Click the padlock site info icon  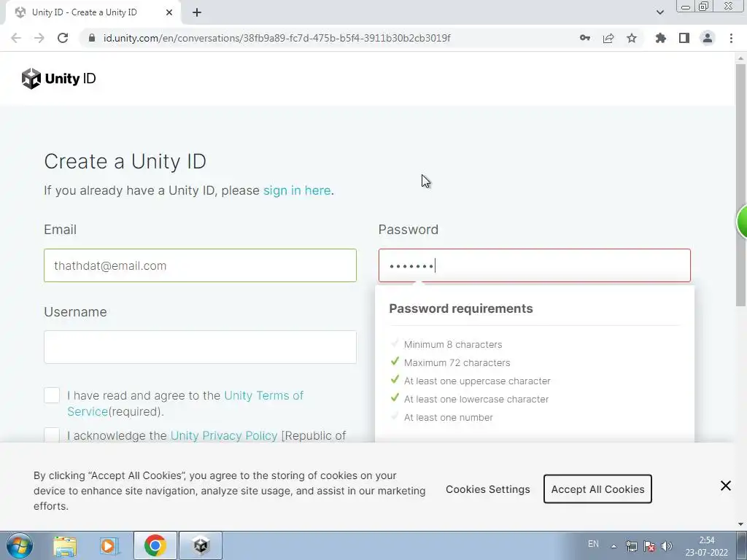pyautogui.click(x=91, y=38)
